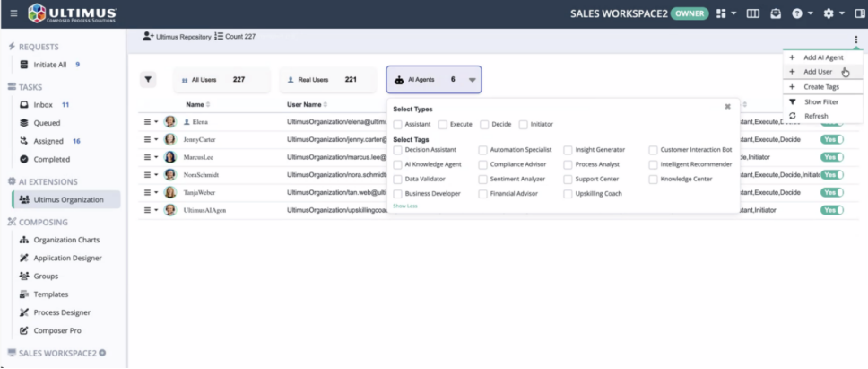Check the Execute type checkbox
Screen dimensions: 868x369
tap(443, 125)
